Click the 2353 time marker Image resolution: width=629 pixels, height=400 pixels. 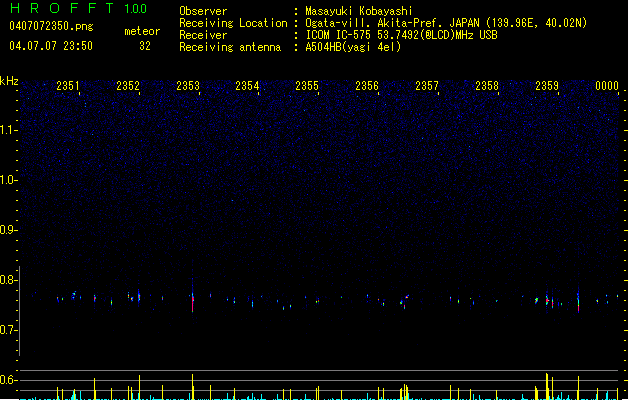[x=188, y=86]
